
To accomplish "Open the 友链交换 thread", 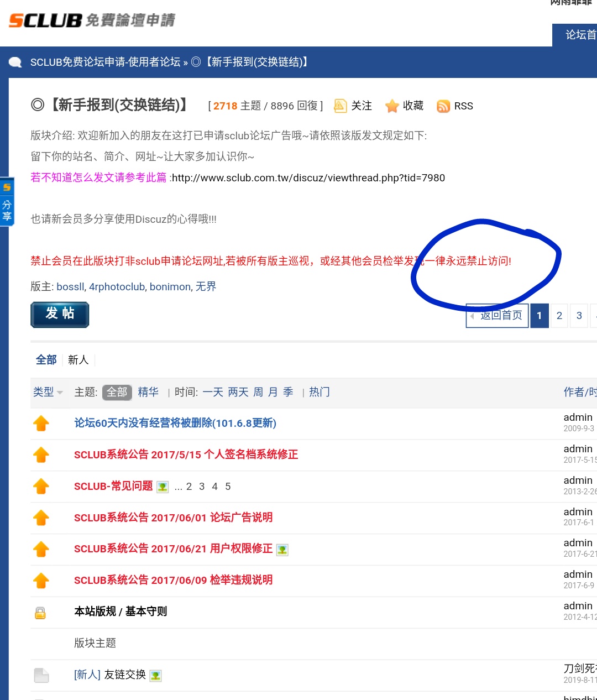I will coord(125,675).
